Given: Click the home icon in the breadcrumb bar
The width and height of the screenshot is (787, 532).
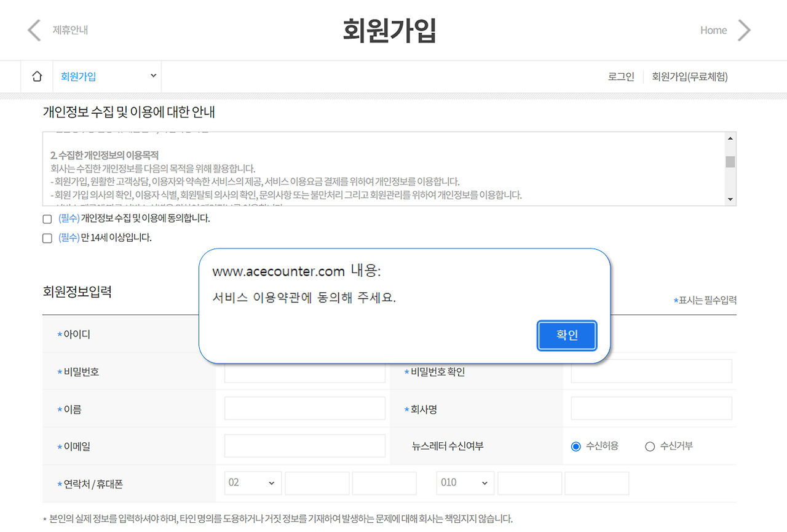Looking at the screenshot, I should pyautogui.click(x=37, y=77).
